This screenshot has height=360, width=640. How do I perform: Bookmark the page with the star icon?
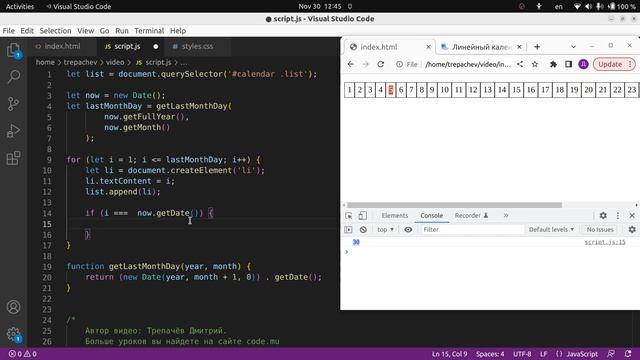(535, 64)
